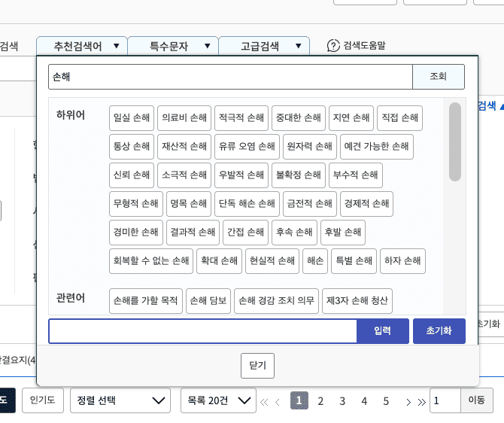The width and height of the screenshot is (504, 423).
Task: Select term 지연 손해
Action: (351, 118)
